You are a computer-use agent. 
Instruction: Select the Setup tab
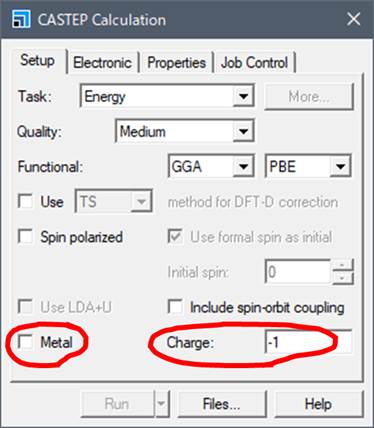[x=37, y=61]
